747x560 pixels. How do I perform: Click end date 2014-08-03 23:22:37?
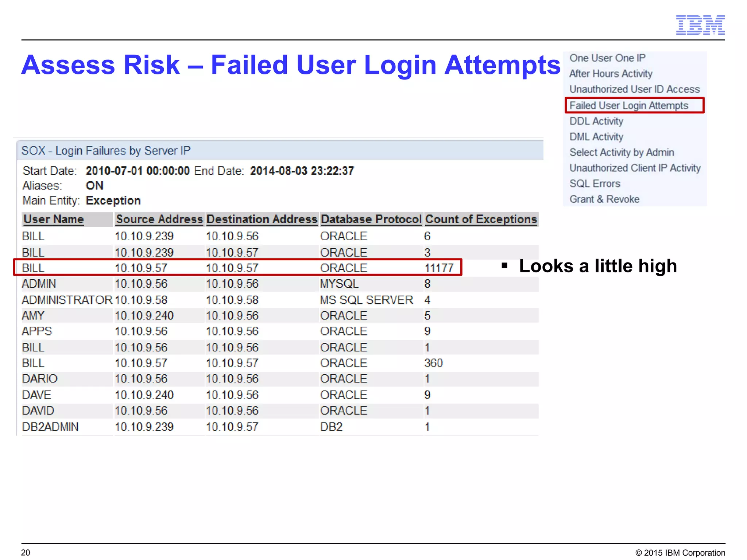(x=302, y=171)
